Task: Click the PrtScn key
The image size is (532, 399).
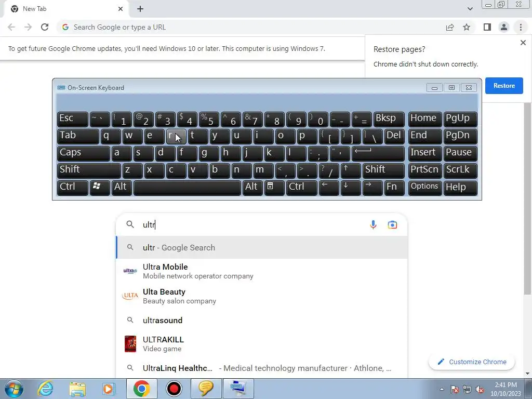Action: 425,170
